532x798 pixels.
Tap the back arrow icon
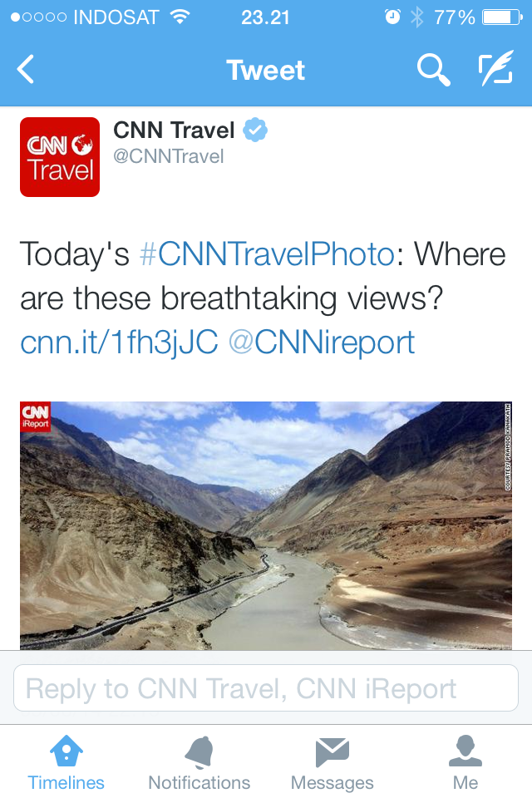26,70
